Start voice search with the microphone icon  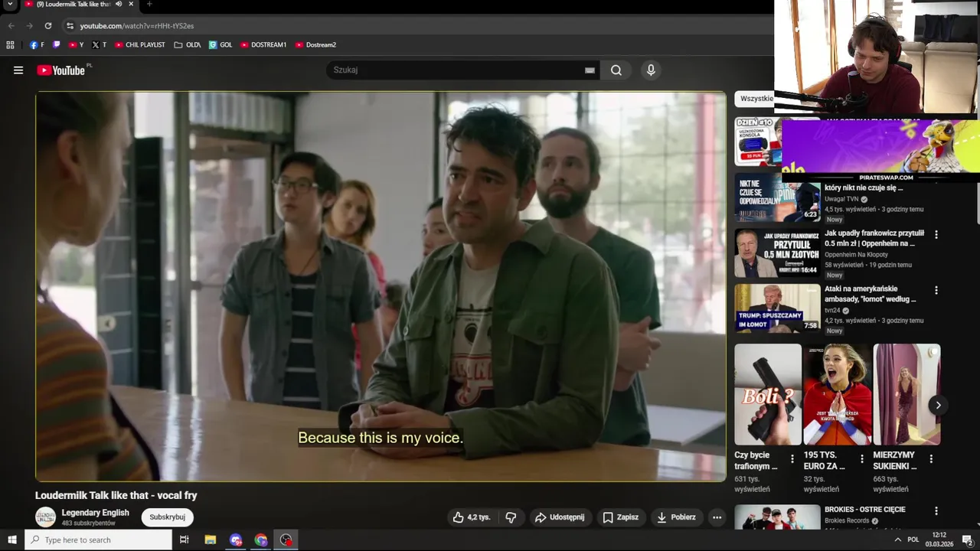click(651, 70)
